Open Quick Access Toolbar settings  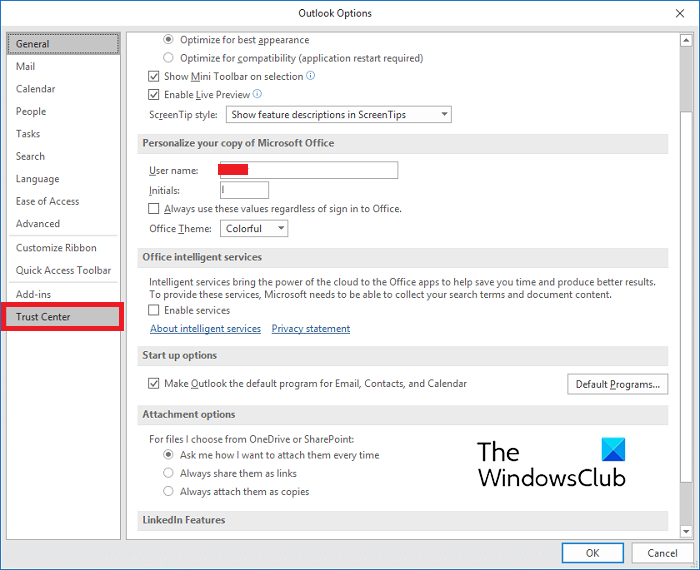[x=63, y=270]
